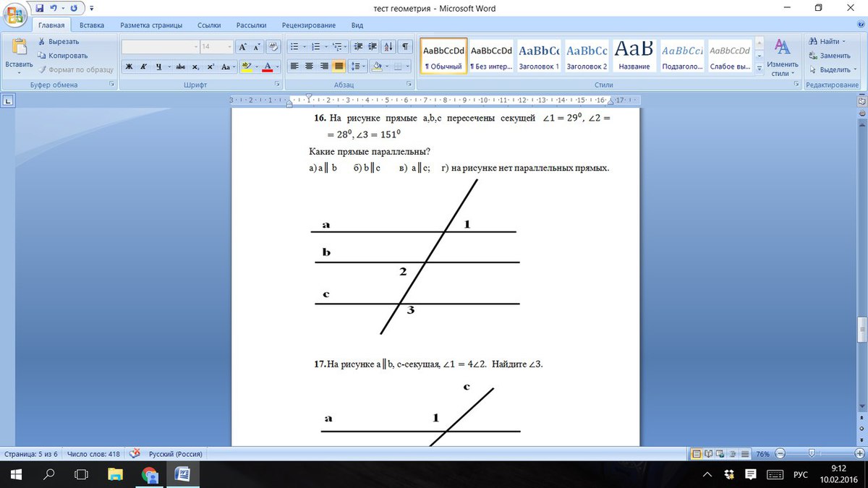
Task: Apply Название style
Action: (634, 56)
